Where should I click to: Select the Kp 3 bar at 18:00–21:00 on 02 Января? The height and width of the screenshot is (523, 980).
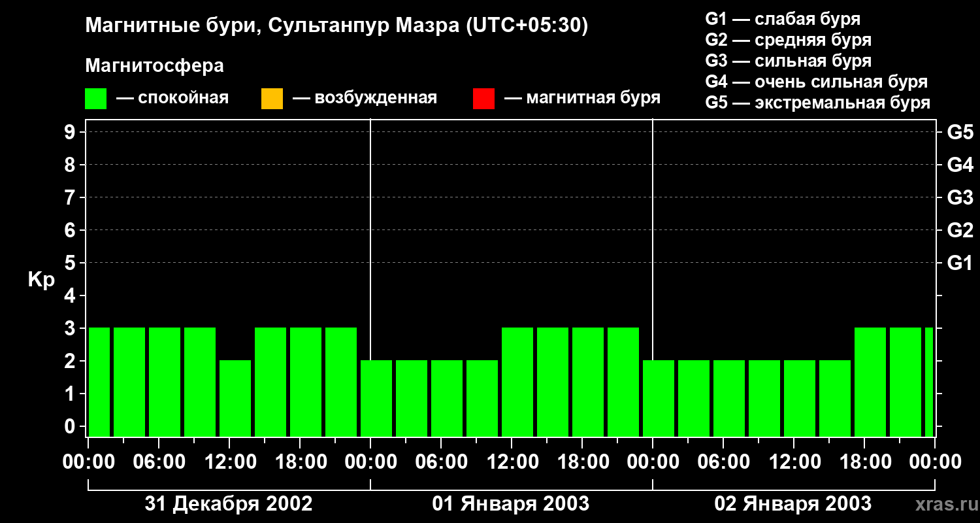[x=870, y=382]
